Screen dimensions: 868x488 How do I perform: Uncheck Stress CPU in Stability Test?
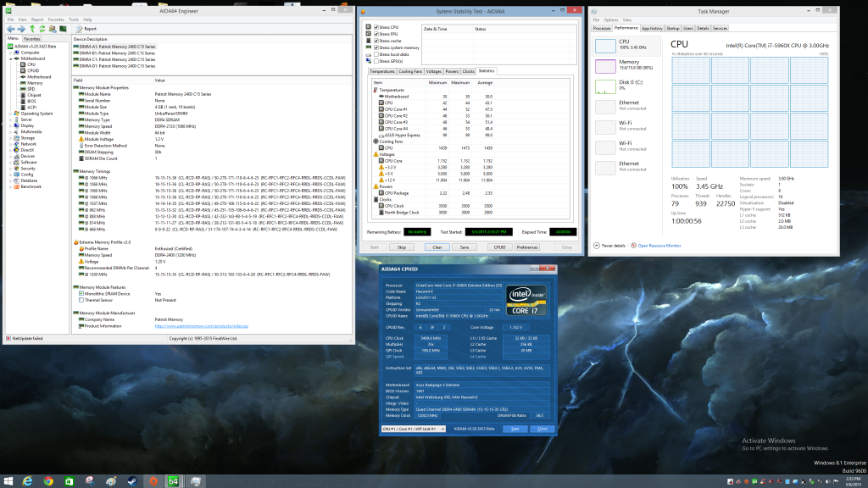376,27
